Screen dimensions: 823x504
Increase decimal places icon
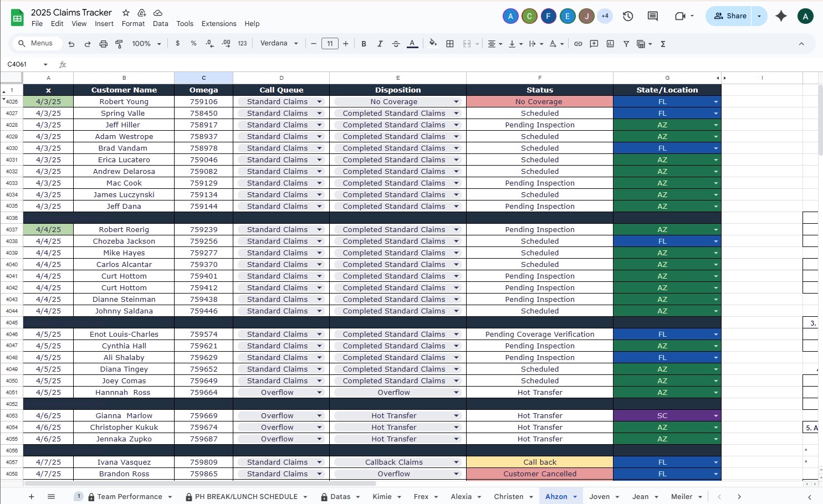(x=226, y=43)
